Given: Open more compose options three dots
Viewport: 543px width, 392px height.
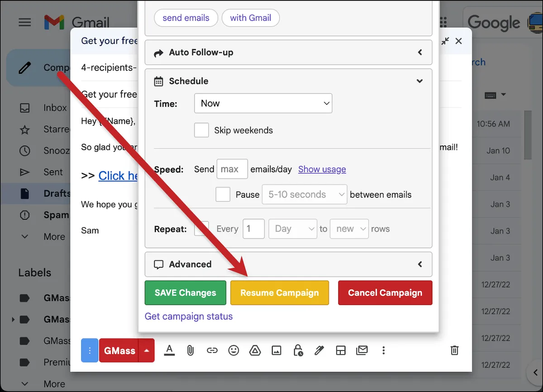Looking at the screenshot, I should (384, 350).
